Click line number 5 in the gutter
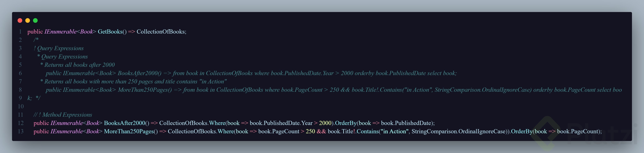This screenshot has height=153, width=644. (x=21, y=65)
